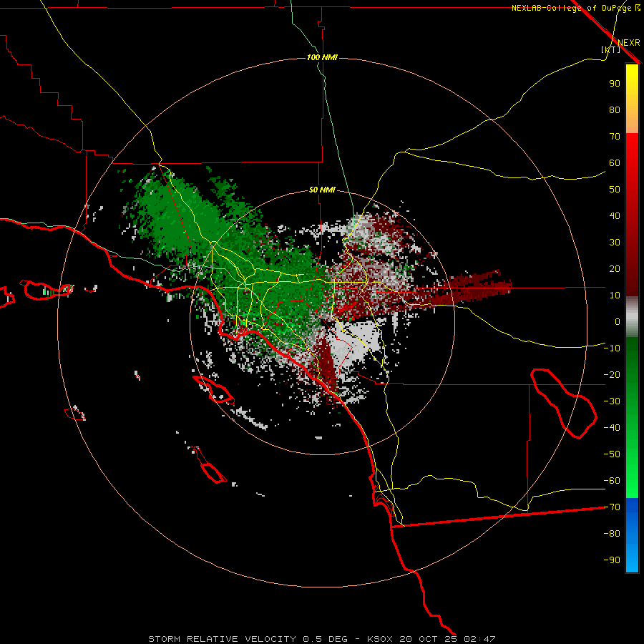Click the 0 value on the velocity scale

[618, 322]
